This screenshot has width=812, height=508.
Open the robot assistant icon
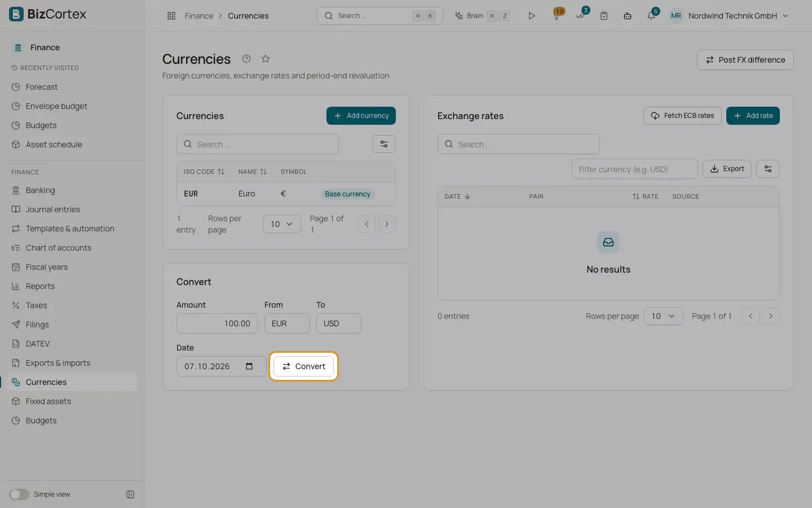coord(628,16)
